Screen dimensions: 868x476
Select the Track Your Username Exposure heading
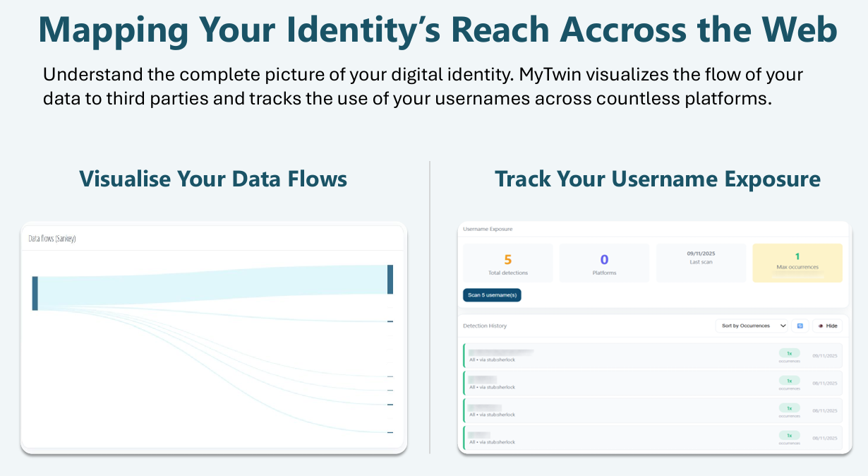pos(658,179)
